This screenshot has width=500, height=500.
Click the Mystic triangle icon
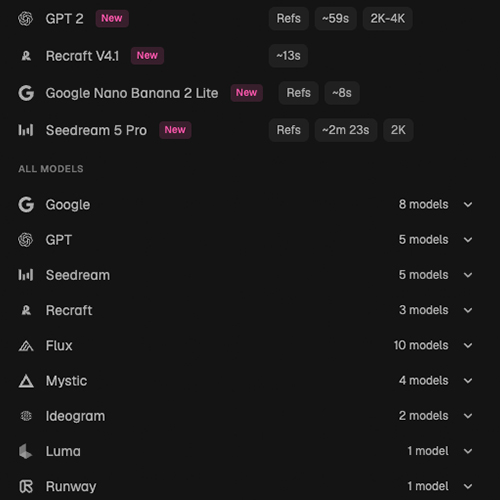(x=26, y=381)
